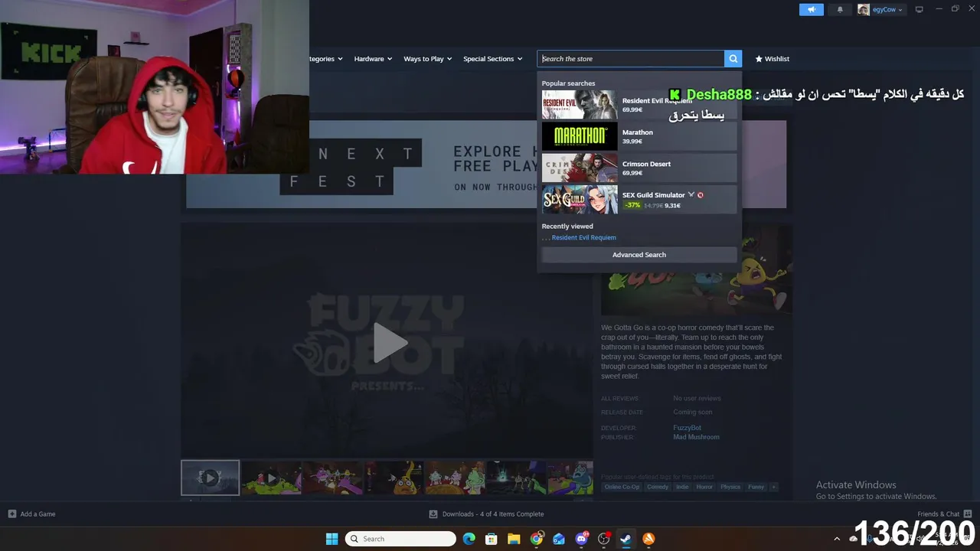Select the second video thumbnail
This screenshot has height=551, width=980.
272,478
